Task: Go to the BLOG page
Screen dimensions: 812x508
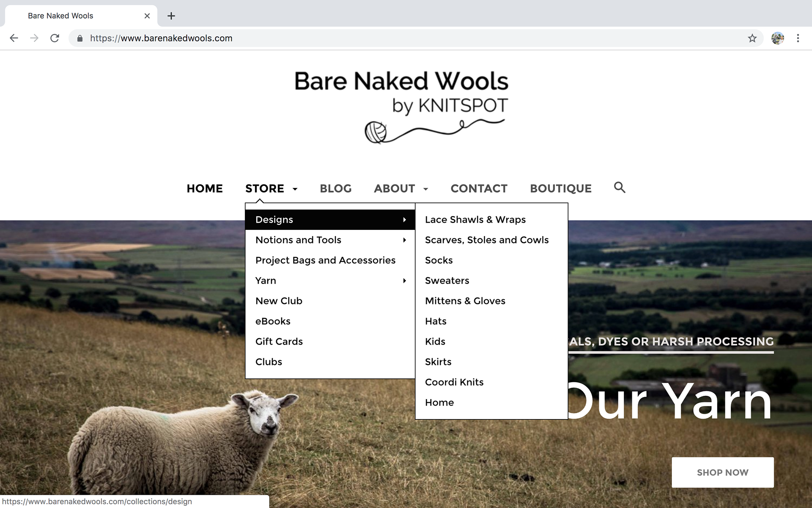Action: pos(335,188)
